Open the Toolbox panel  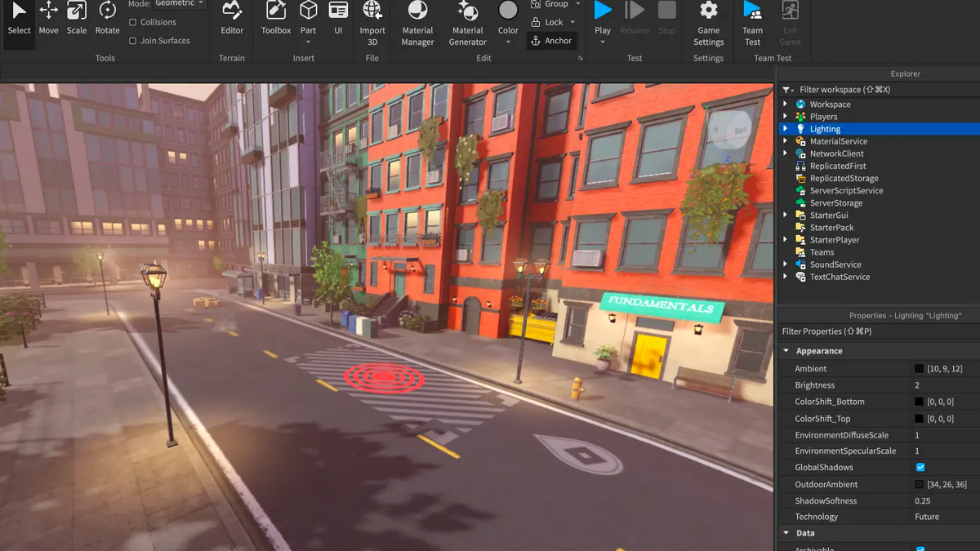[276, 18]
